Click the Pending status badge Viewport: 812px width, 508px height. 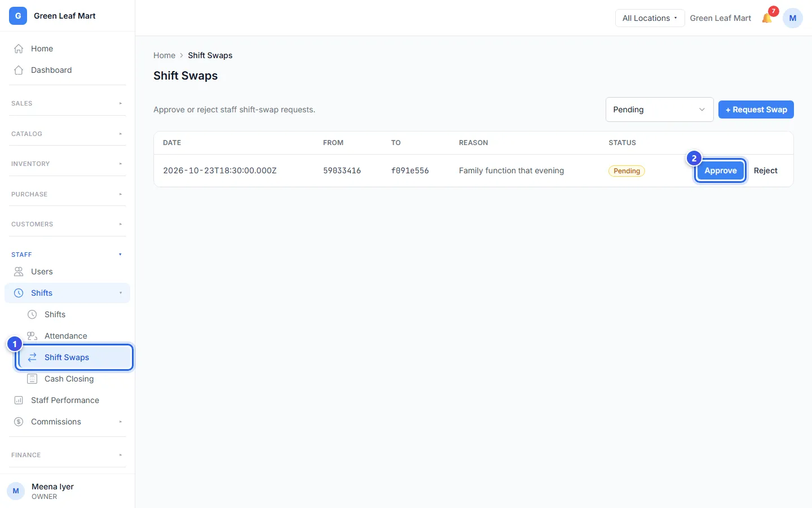pos(626,171)
